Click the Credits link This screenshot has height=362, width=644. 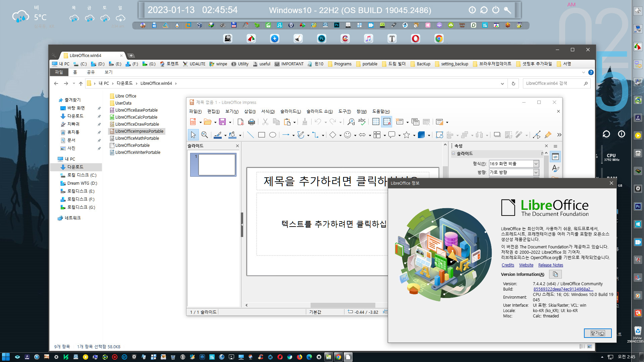click(508, 265)
